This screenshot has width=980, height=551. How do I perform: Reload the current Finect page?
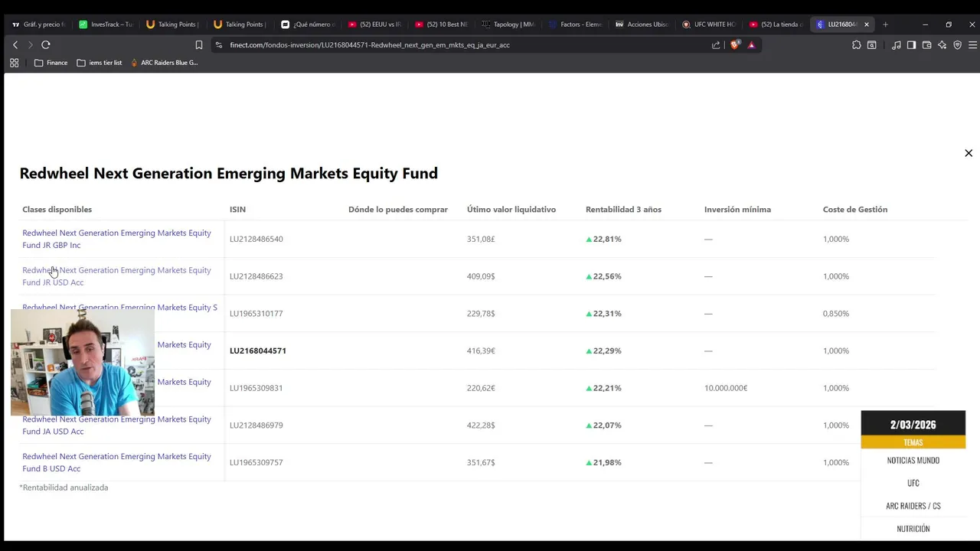coord(46,45)
